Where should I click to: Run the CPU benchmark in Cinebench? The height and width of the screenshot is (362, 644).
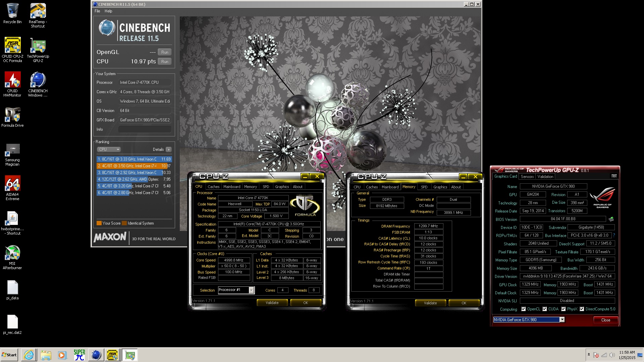tap(165, 62)
